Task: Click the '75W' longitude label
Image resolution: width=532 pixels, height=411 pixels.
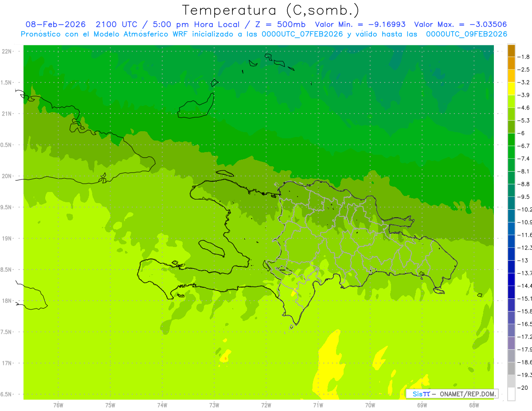Action: tap(110, 405)
